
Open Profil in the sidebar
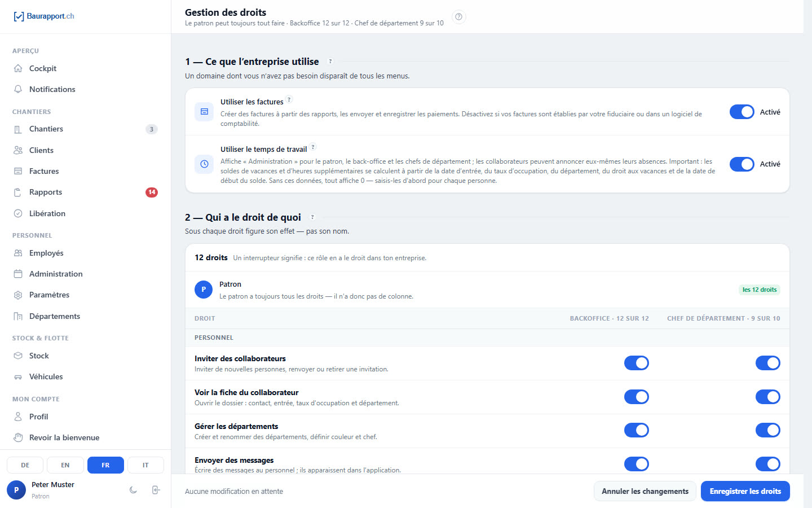coord(85,417)
